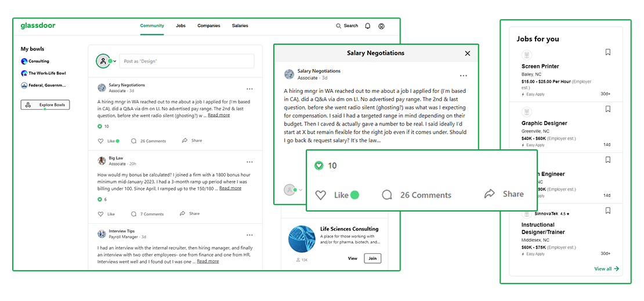The height and width of the screenshot is (301, 644).
Task: Join the Life Sciences Consulting bowl
Action: click(x=372, y=259)
